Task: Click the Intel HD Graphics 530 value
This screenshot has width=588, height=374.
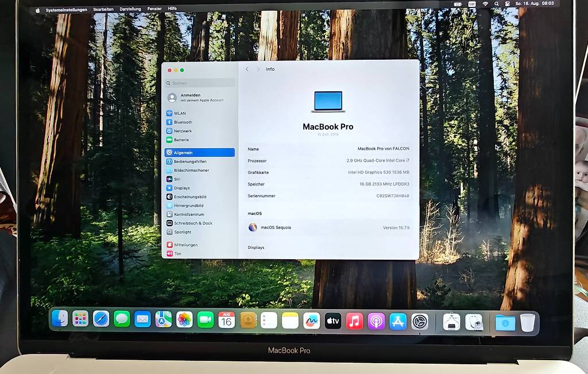Action: click(x=378, y=172)
